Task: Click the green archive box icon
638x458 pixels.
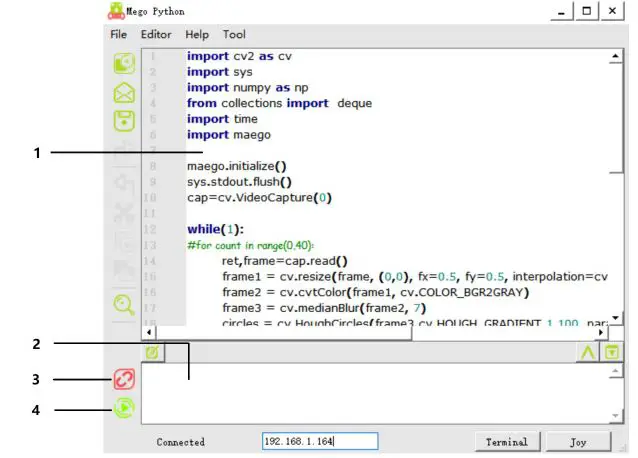Action: click(x=611, y=352)
